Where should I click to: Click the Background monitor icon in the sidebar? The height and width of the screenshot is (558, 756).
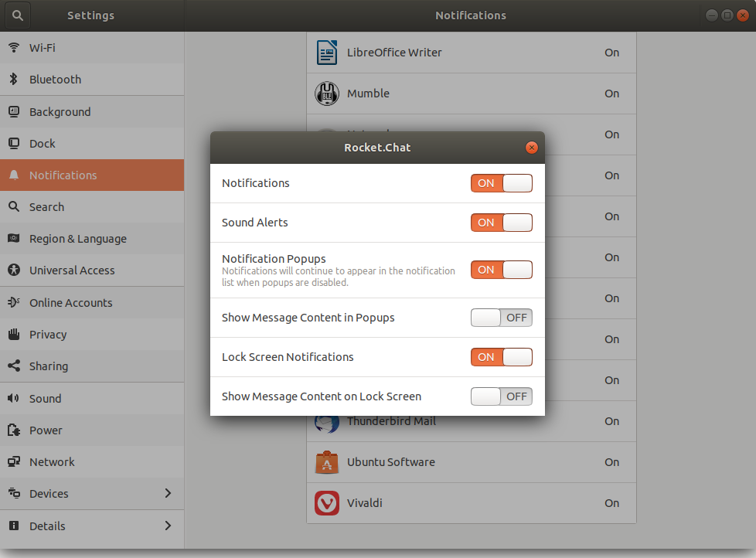(x=14, y=112)
